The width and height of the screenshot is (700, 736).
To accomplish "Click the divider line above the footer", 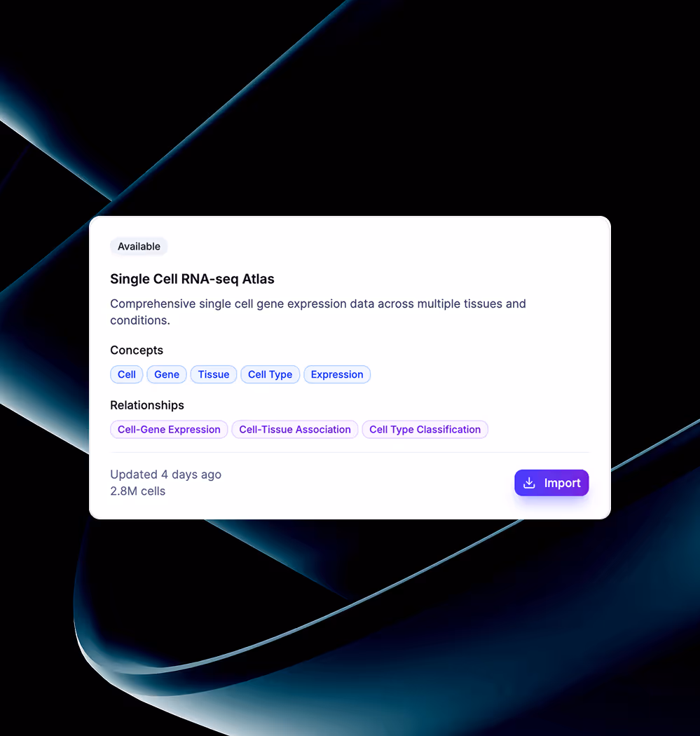I will tap(350, 453).
